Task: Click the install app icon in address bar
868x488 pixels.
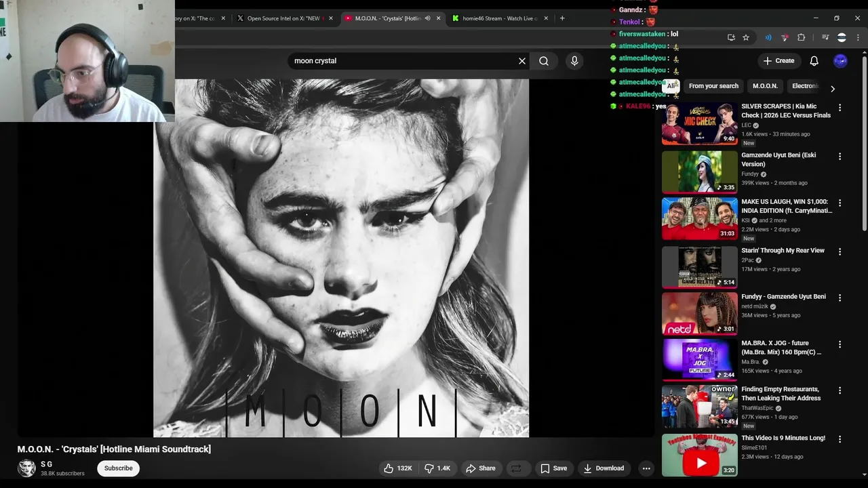Action: pyautogui.click(x=731, y=37)
